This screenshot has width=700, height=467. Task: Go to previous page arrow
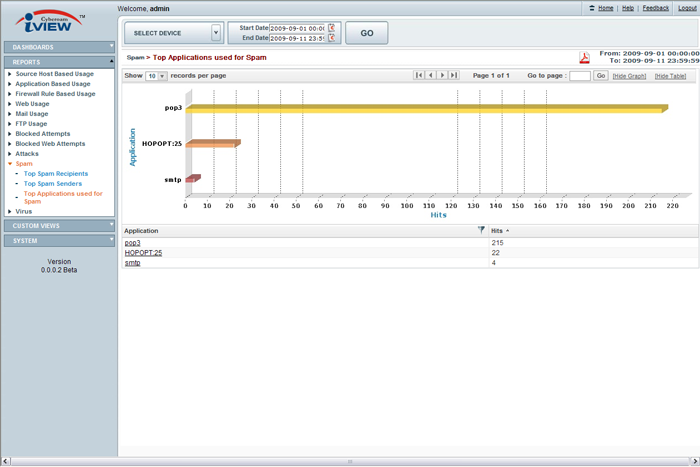point(431,75)
